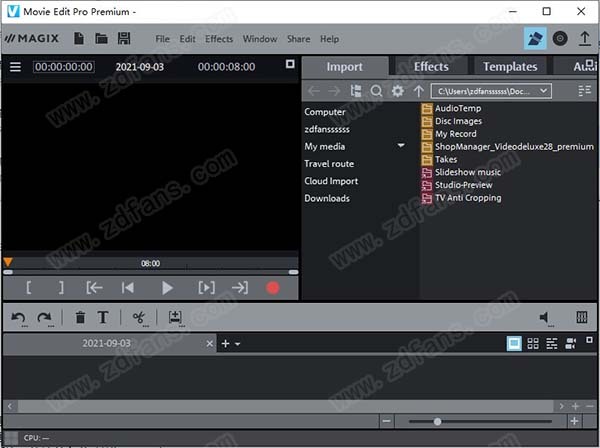Select Travel route entry
This screenshot has width=600, height=448.
[329, 164]
